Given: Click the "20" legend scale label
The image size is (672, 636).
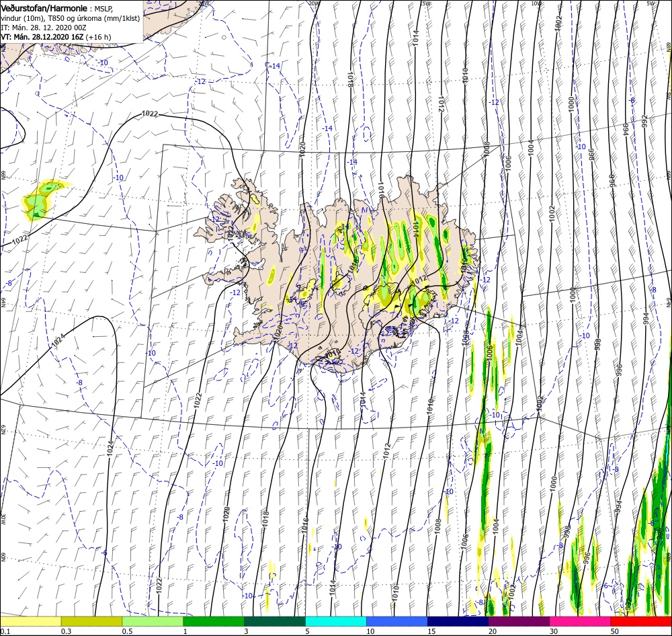Looking at the screenshot, I should click(x=493, y=631).
